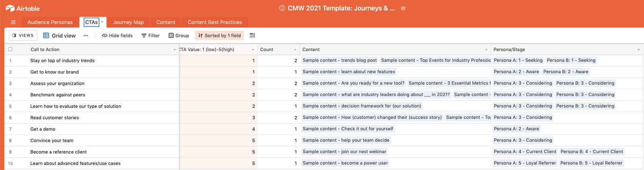Hide fields via the toolbar
This screenshot has width=644, height=170.
117,35
